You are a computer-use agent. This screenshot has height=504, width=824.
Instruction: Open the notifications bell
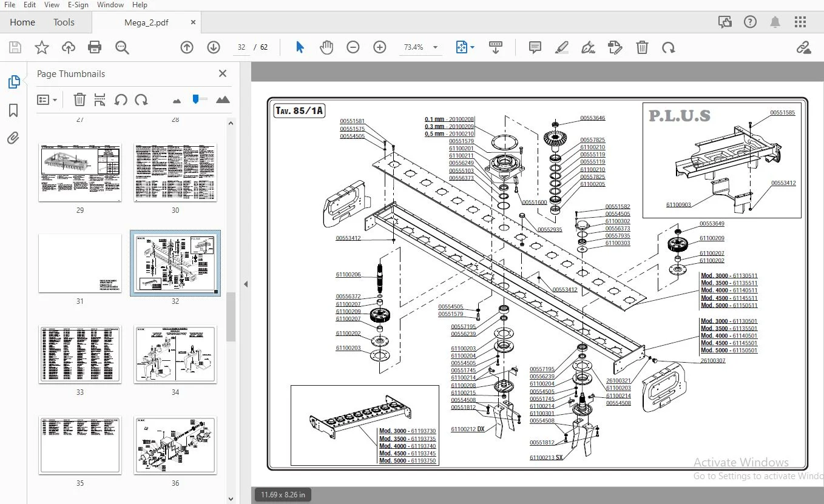click(775, 22)
